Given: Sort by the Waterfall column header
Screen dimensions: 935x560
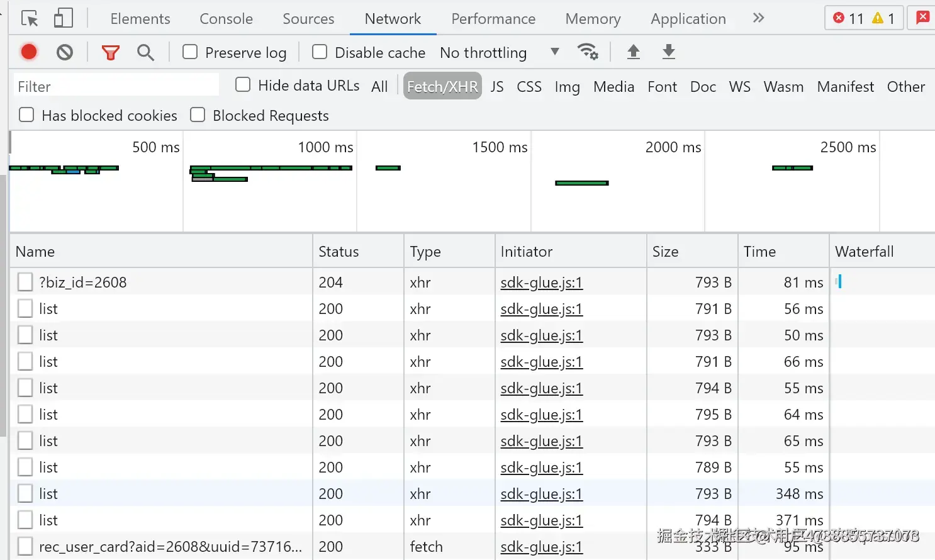Looking at the screenshot, I should (882, 251).
